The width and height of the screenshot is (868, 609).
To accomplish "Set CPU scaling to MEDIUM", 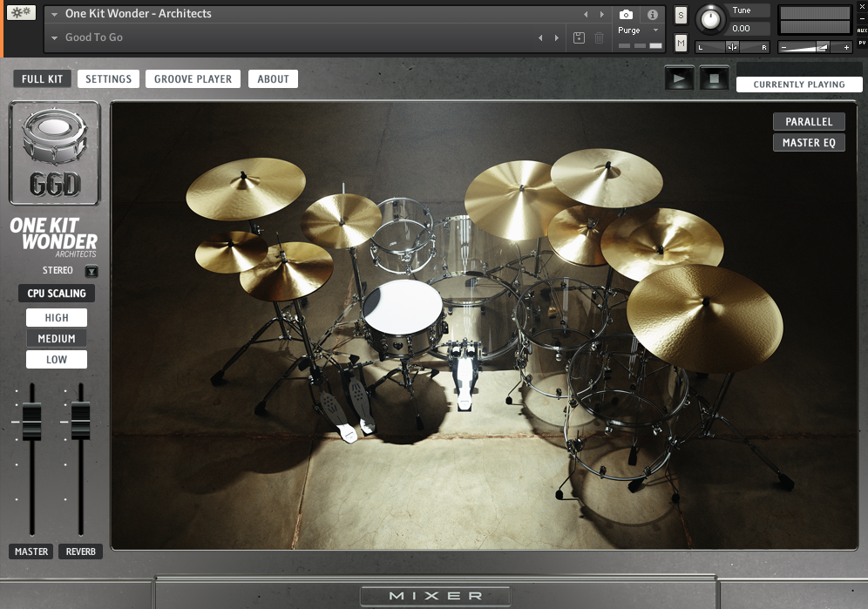I will (57, 338).
